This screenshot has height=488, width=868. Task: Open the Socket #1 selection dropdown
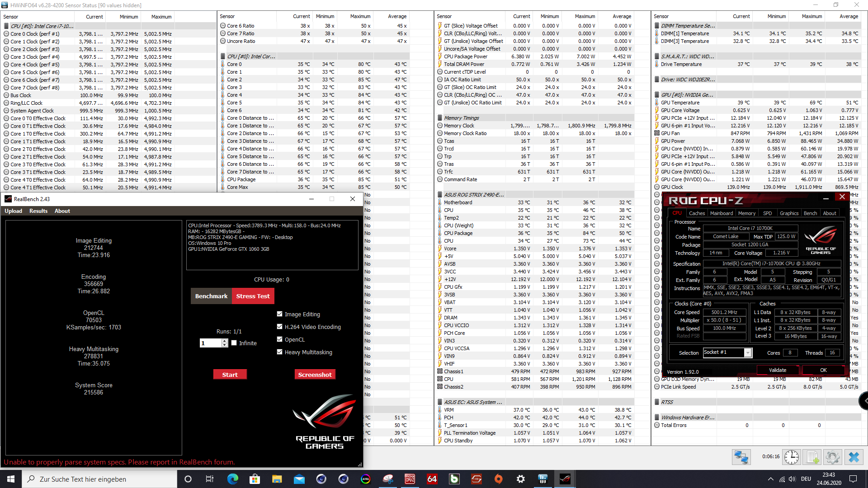point(748,352)
